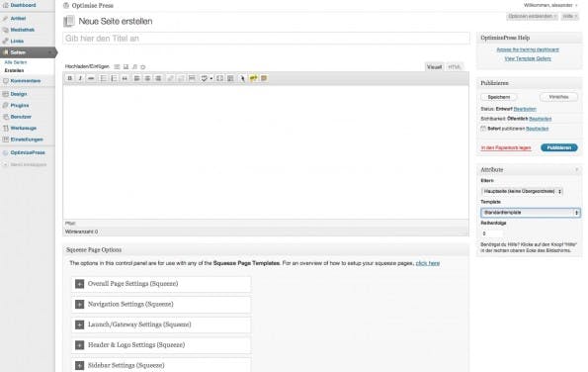The height and width of the screenshot is (372, 588).
Task: Open the OptimizePress sidebar menu
Action: click(x=28, y=152)
